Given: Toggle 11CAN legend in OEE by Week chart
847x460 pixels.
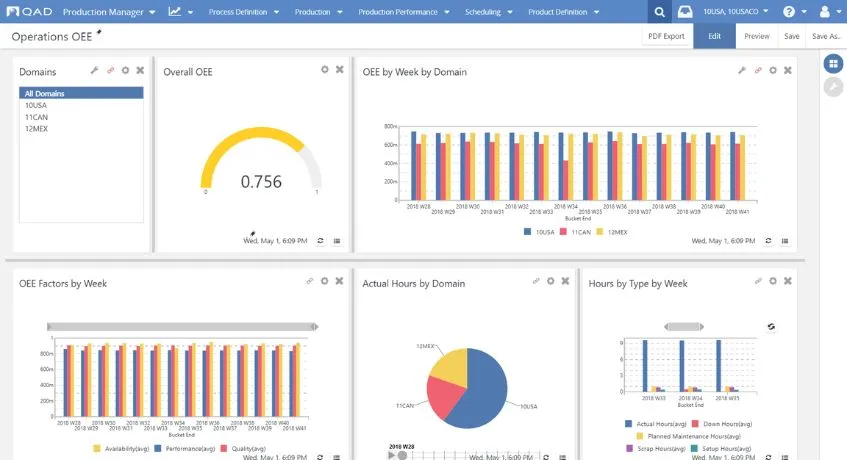Looking at the screenshot, I should (575, 232).
